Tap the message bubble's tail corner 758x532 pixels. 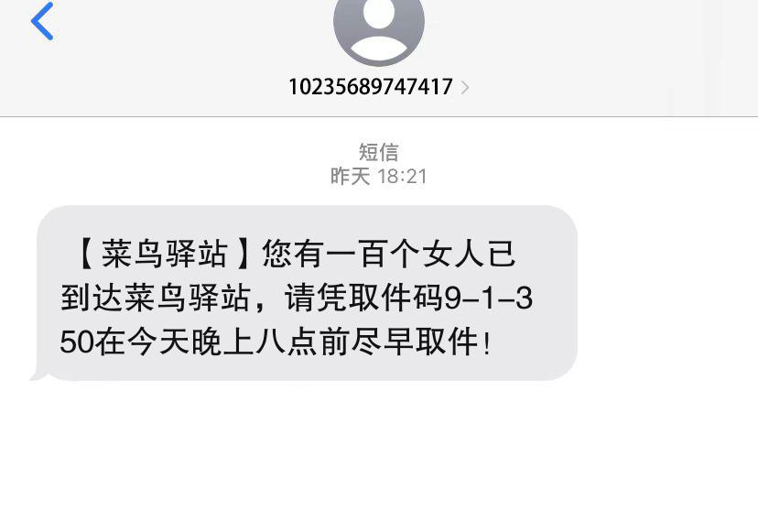(x=38, y=375)
